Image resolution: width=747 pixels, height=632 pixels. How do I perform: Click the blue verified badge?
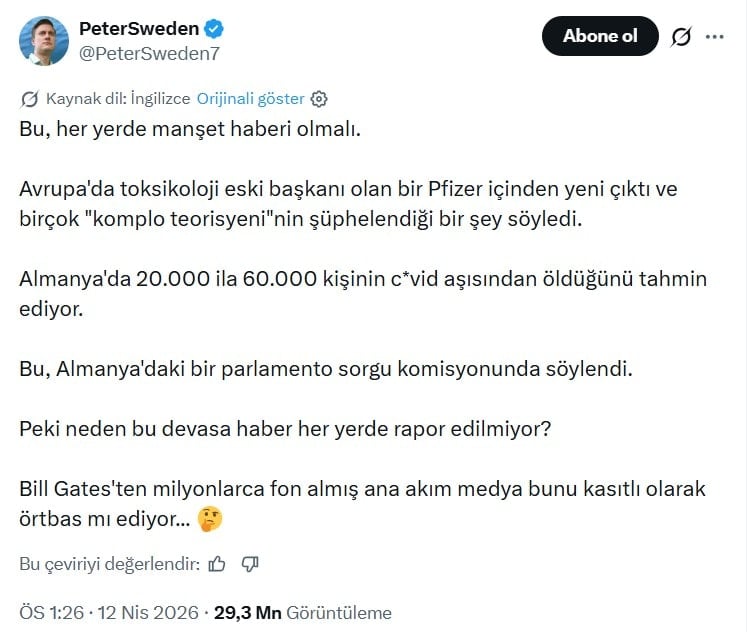(216, 30)
